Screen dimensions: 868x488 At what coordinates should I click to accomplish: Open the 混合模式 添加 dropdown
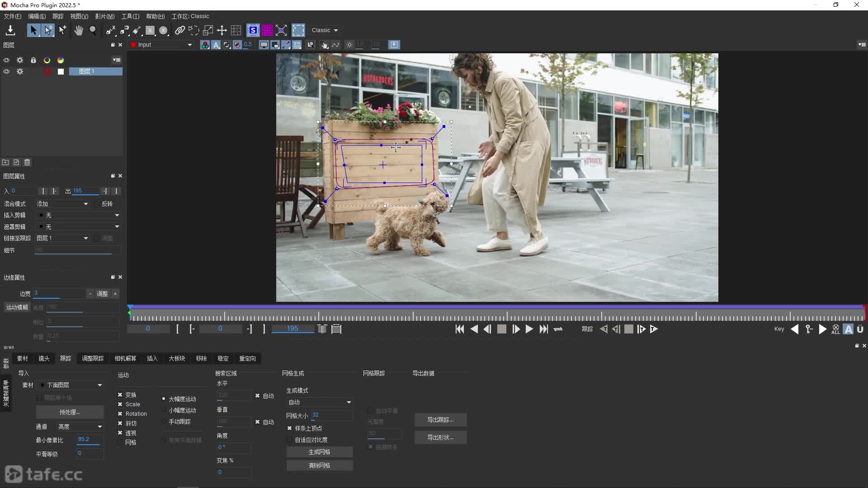click(x=62, y=204)
